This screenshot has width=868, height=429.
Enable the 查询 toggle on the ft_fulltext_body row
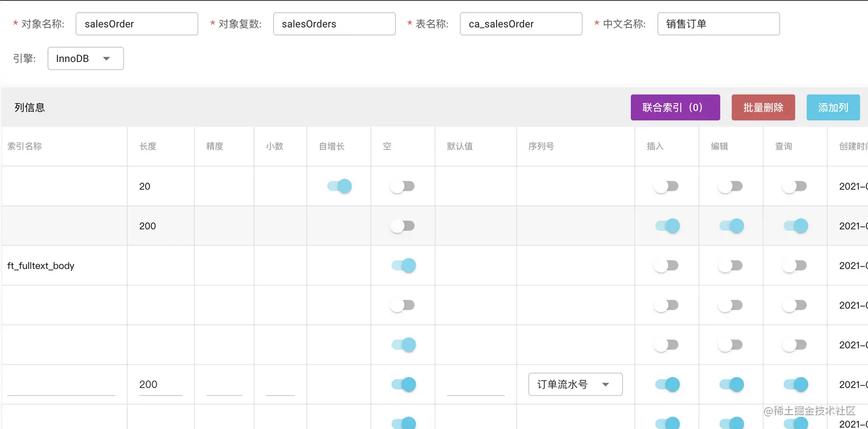[795, 265]
